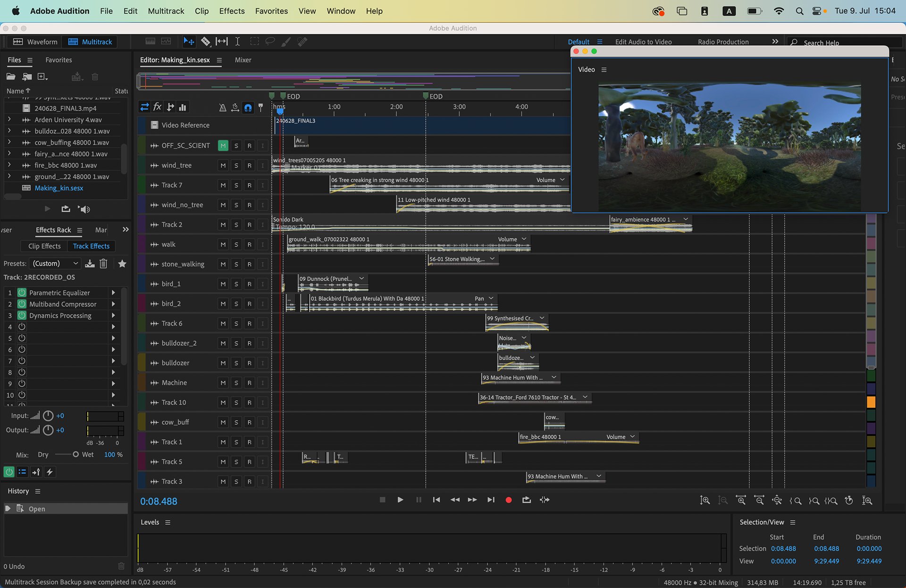Solo the wind_tree track

tap(236, 166)
